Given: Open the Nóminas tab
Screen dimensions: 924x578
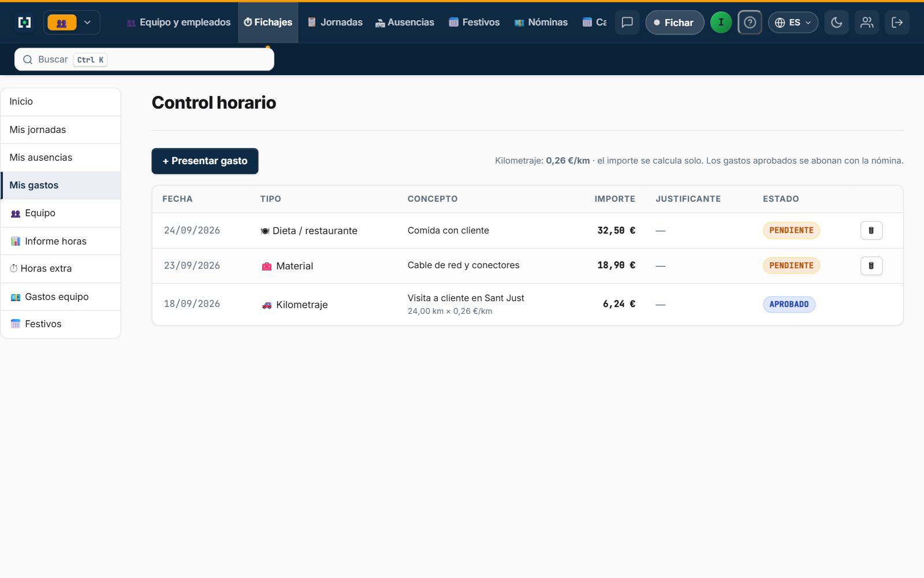Looking at the screenshot, I should 541,23.
